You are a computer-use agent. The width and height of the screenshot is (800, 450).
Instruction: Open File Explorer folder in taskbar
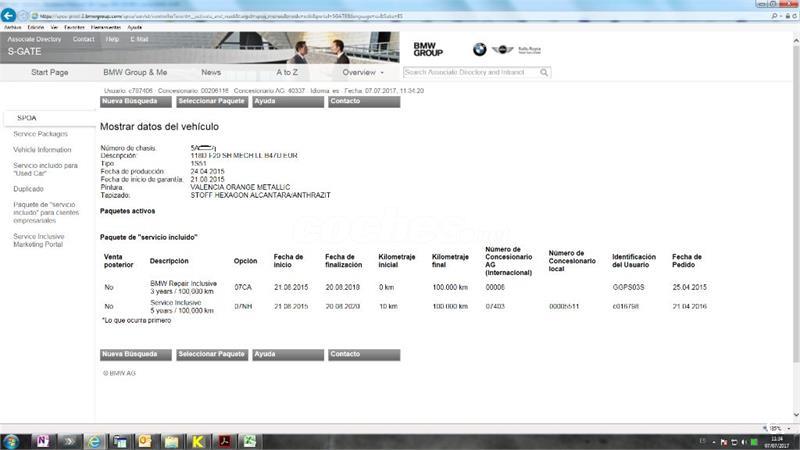172,440
